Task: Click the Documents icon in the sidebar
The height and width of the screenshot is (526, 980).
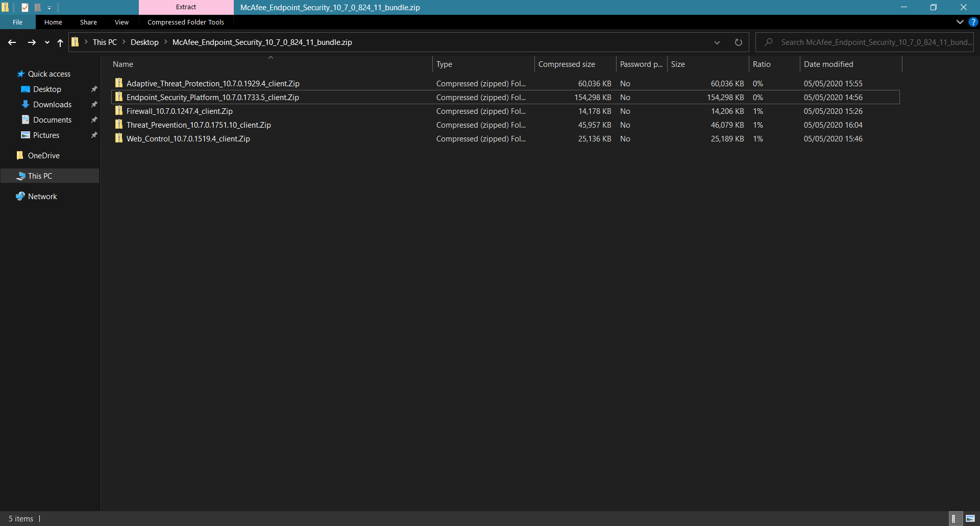Action: (x=26, y=120)
